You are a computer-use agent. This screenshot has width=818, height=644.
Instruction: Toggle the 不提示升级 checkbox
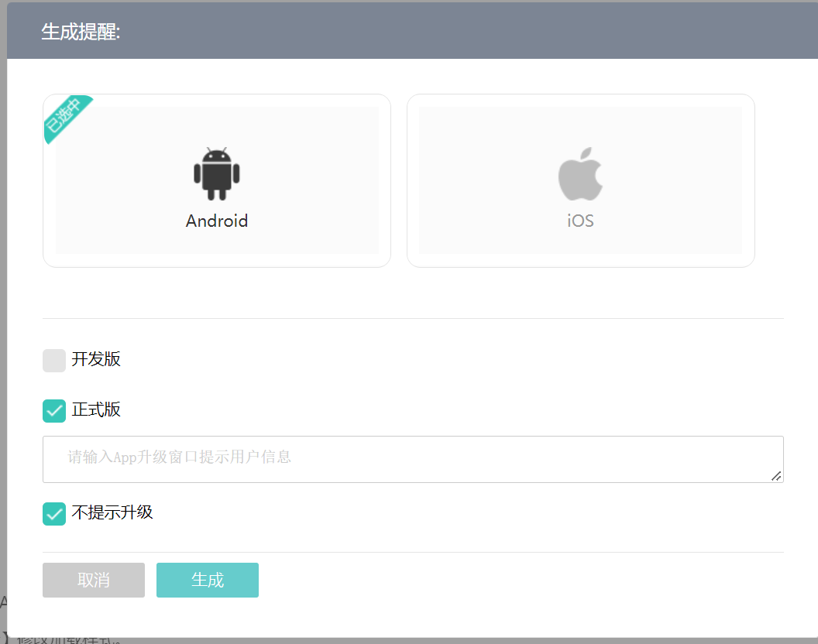[54, 514]
